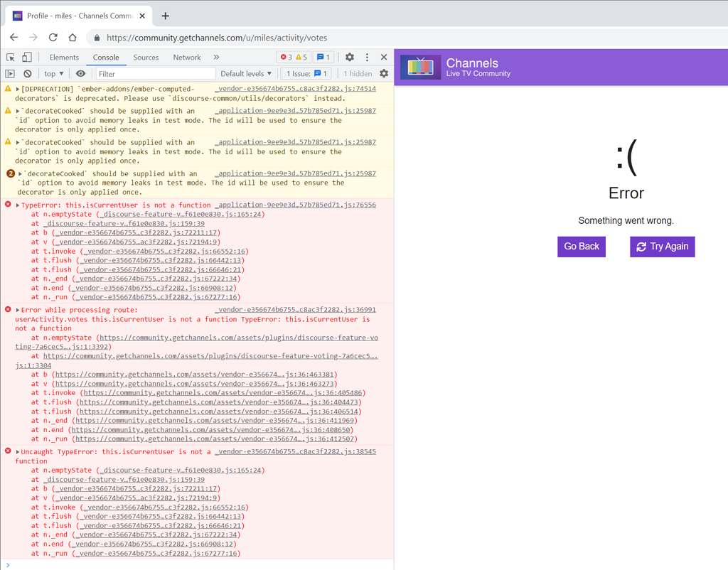
Task: Click the 1 hidden messages label
Action: (x=358, y=73)
